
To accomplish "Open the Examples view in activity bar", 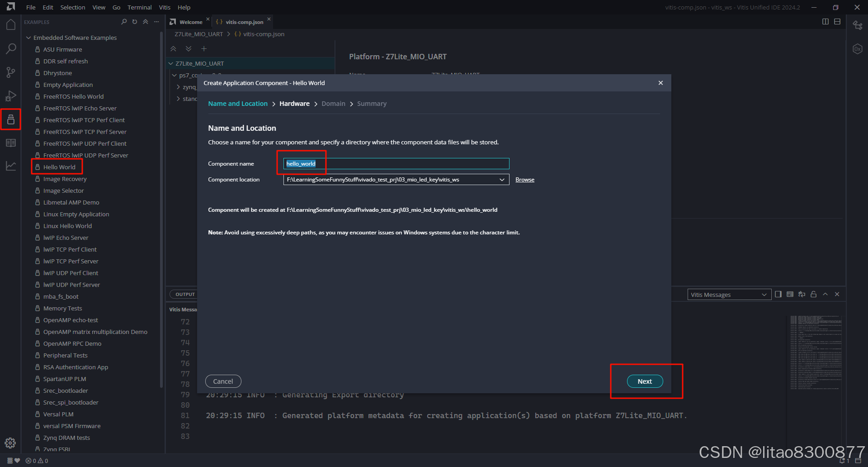I will tap(11, 119).
